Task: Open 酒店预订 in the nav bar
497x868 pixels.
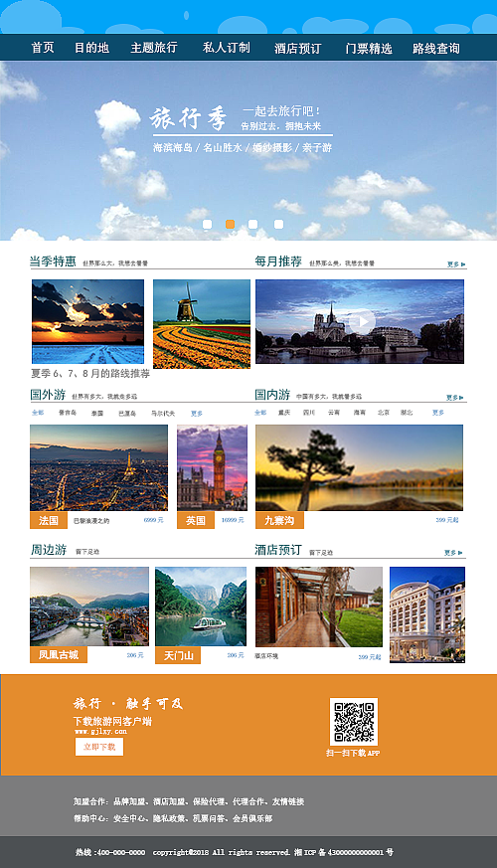Action: [x=298, y=48]
